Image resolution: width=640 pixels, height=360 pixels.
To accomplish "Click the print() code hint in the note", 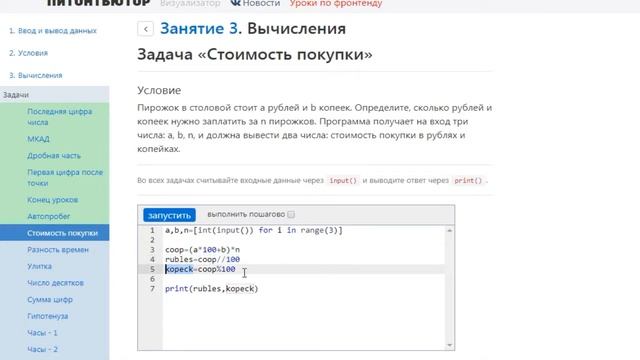I will (x=468, y=180).
